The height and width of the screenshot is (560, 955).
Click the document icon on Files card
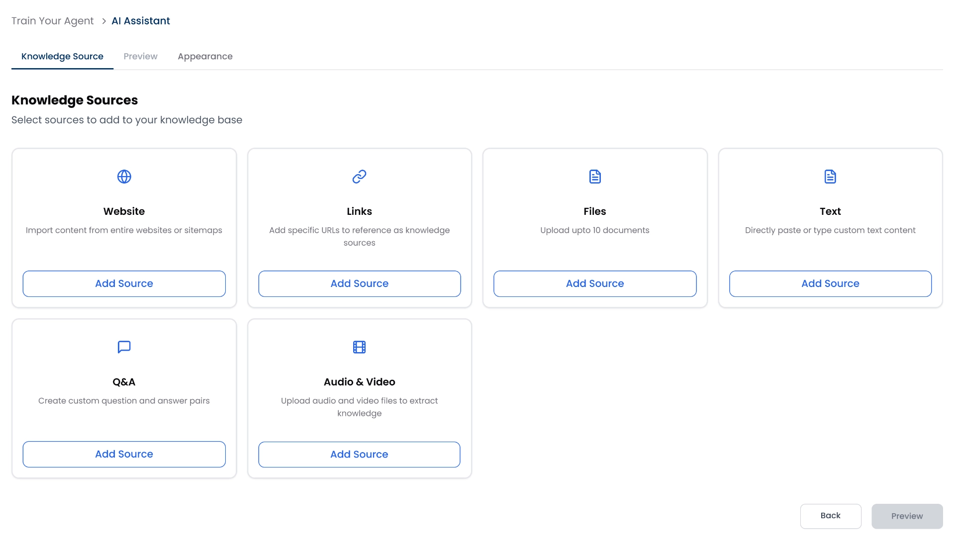click(x=595, y=177)
